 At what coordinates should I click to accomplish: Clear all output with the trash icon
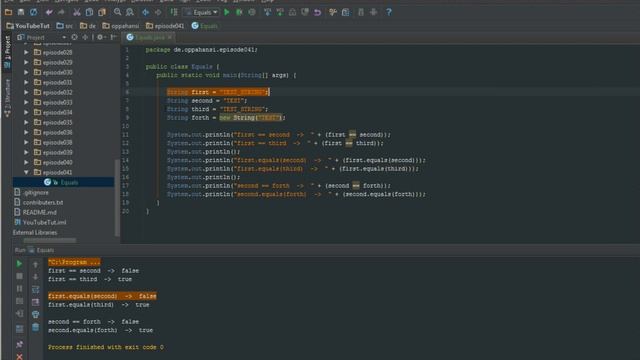pos(36,327)
